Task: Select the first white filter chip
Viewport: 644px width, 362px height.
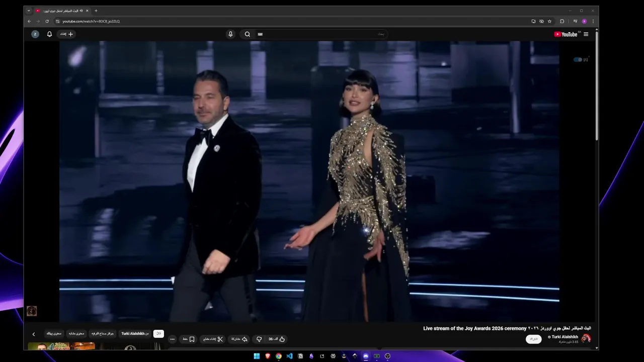Action: tap(158, 334)
